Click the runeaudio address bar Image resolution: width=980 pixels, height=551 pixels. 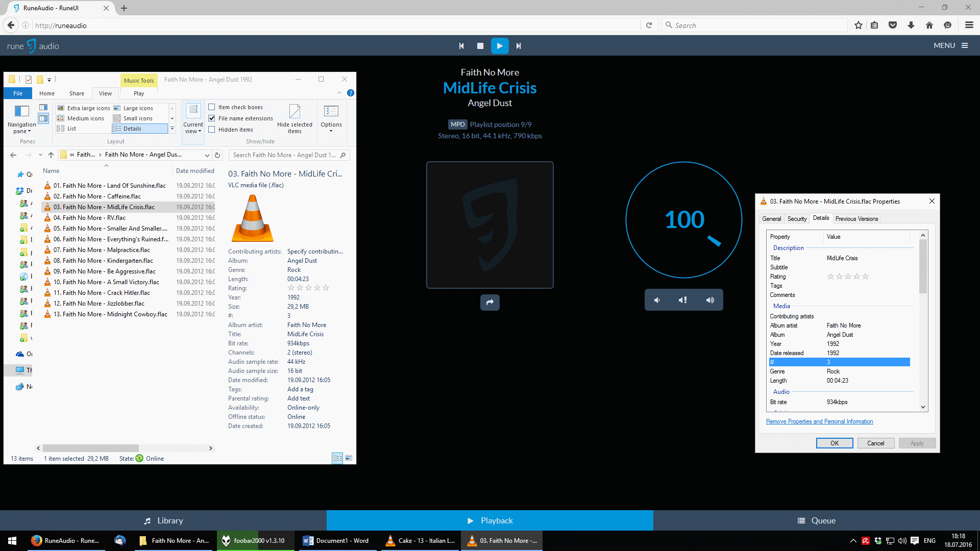click(337, 25)
